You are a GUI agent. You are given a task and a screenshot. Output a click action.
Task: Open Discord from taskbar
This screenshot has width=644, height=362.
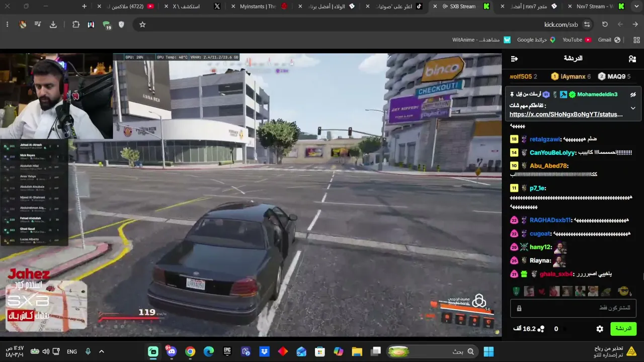click(x=172, y=351)
